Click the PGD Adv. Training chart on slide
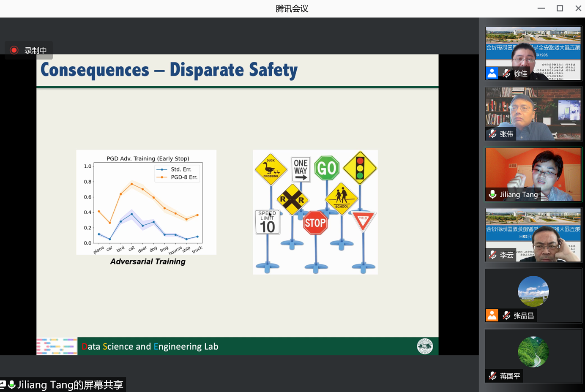This screenshot has height=392, width=585. [146, 202]
